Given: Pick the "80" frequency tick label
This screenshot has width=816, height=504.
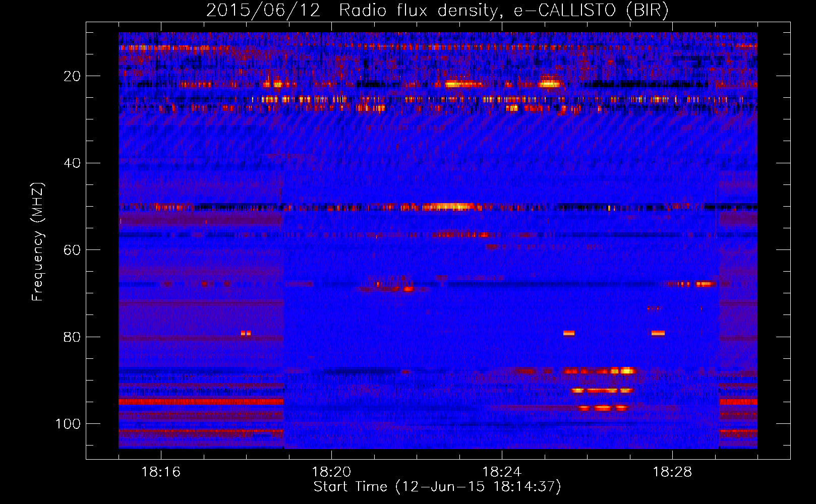Looking at the screenshot, I should (x=73, y=337).
